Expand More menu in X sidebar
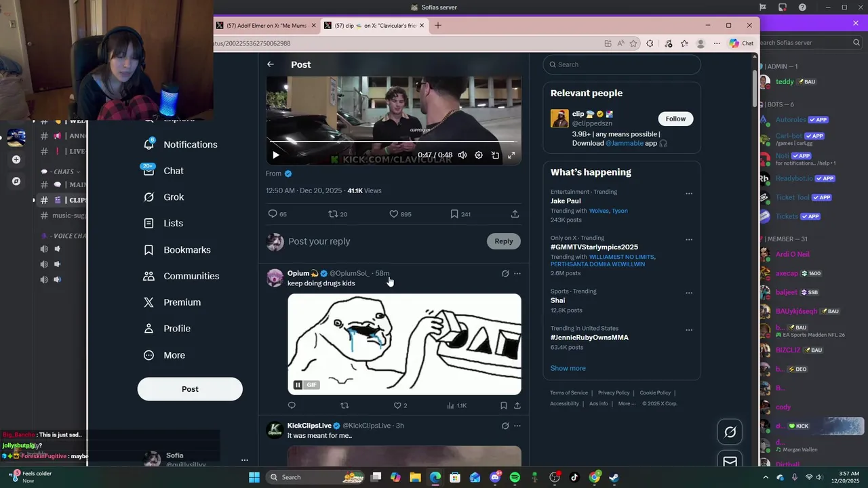The width and height of the screenshot is (868, 488). point(165,355)
